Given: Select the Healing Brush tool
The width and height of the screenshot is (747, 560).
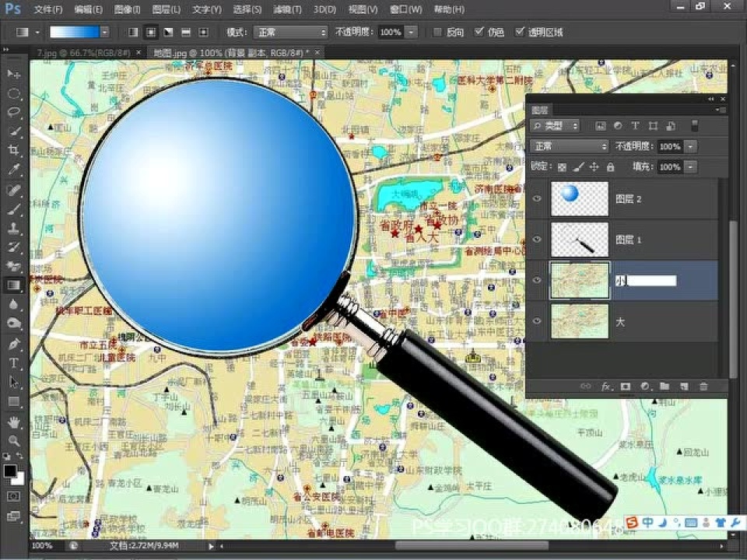Looking at the screenshot, I should [14, 190].
